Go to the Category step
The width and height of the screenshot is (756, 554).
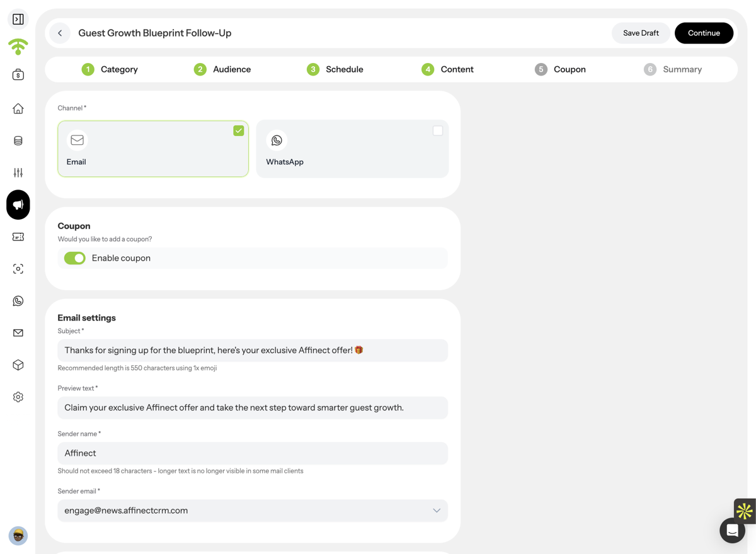click(x=110, y=69)
